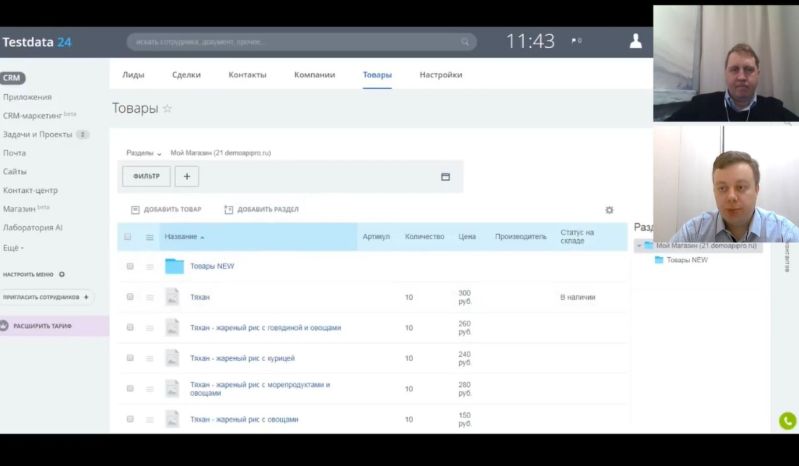
Task: Open the user profile icon in header
Action: click(635, 41)
